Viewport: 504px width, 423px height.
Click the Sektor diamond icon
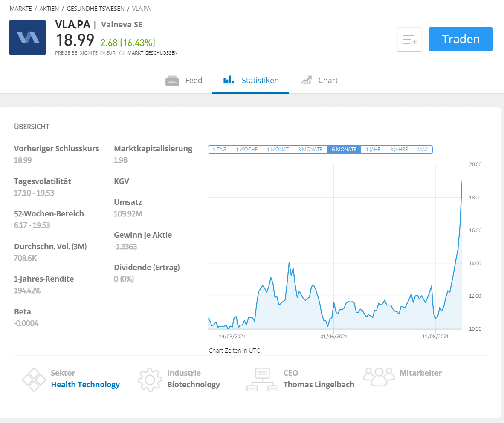coord(34,380)
